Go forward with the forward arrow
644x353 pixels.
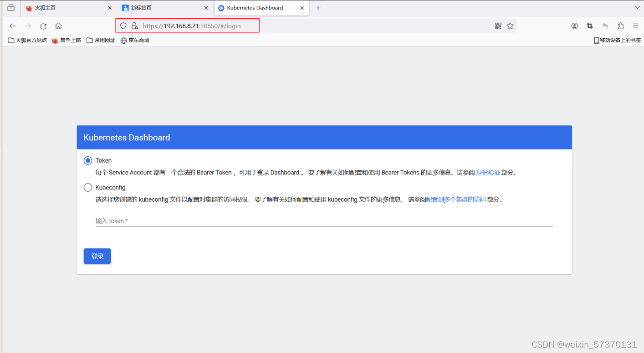coord(28,26)
